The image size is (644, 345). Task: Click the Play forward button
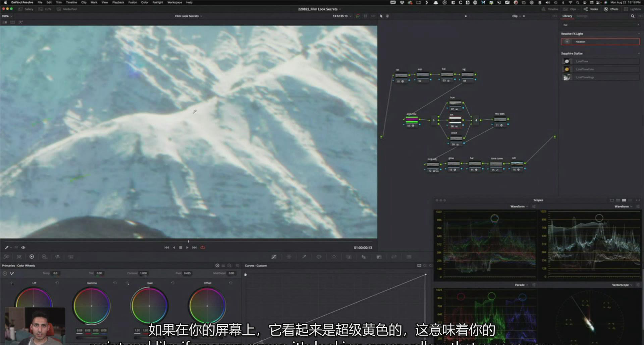[x=187, y=248]
